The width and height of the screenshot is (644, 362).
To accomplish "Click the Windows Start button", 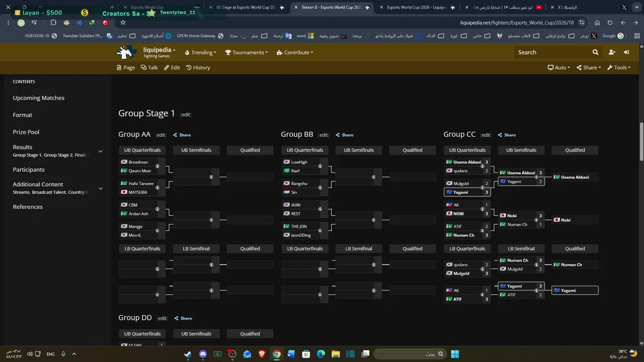I will tap(455, 354).
